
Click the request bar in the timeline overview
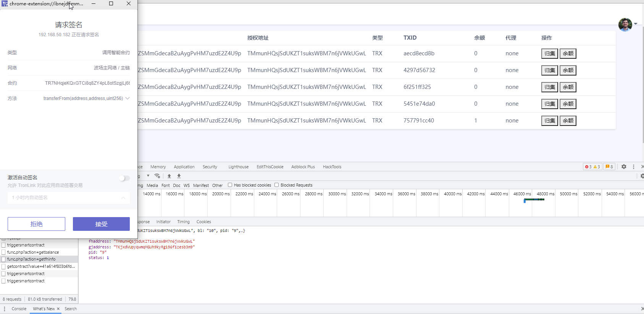[534, 200]
